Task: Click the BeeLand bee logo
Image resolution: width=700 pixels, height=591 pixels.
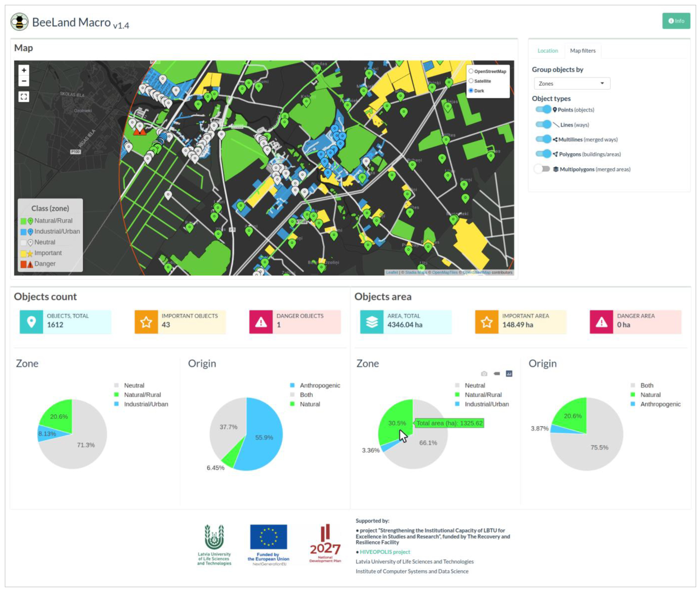Action: coord(19,22)
